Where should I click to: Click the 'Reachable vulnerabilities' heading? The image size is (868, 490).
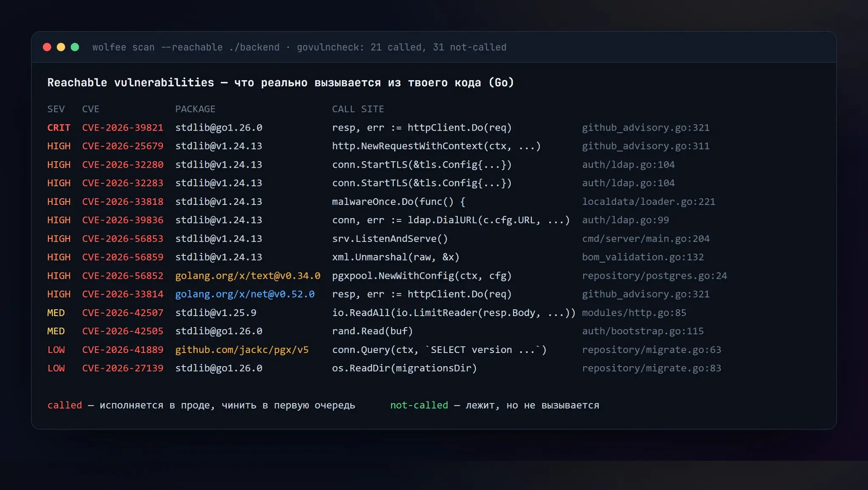[x=131, y=82]
